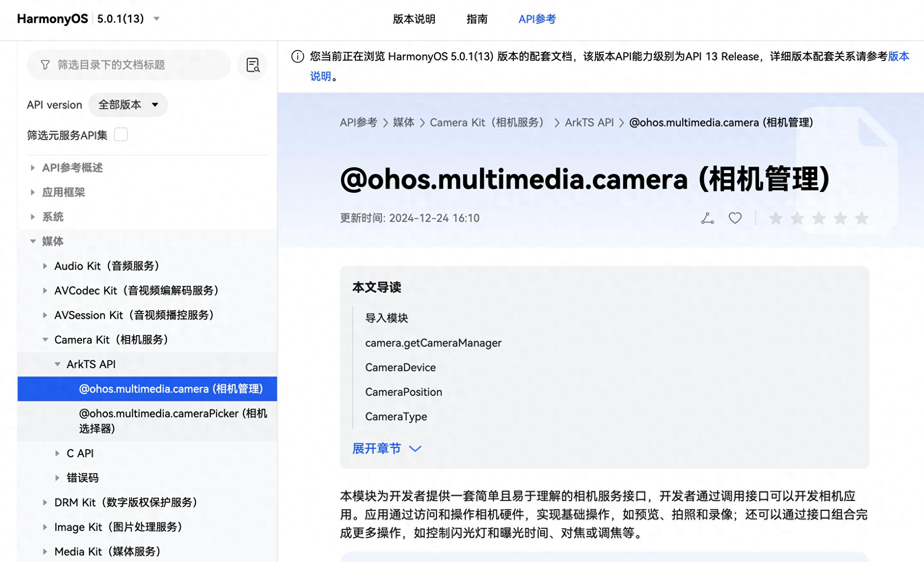
Task: Open the document search icon beside filter field
Action: 252,65
